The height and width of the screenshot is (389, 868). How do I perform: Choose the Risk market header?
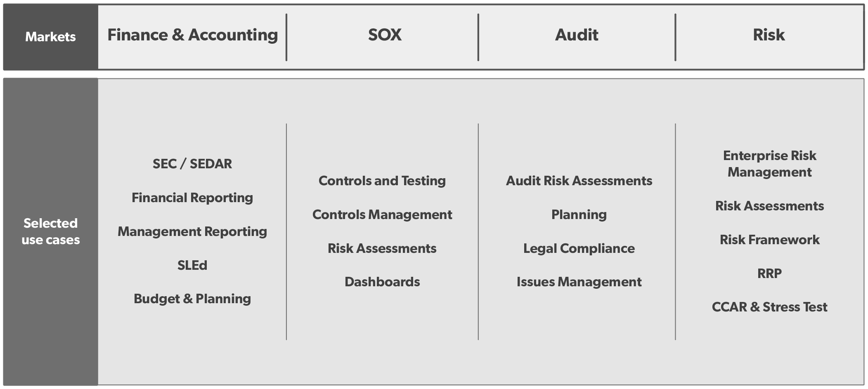tap(769, 35)
